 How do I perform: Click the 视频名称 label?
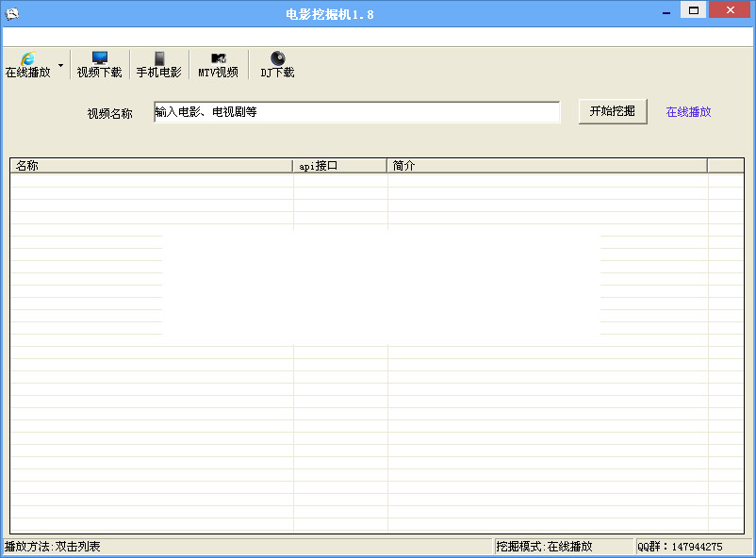coord(110,114)
